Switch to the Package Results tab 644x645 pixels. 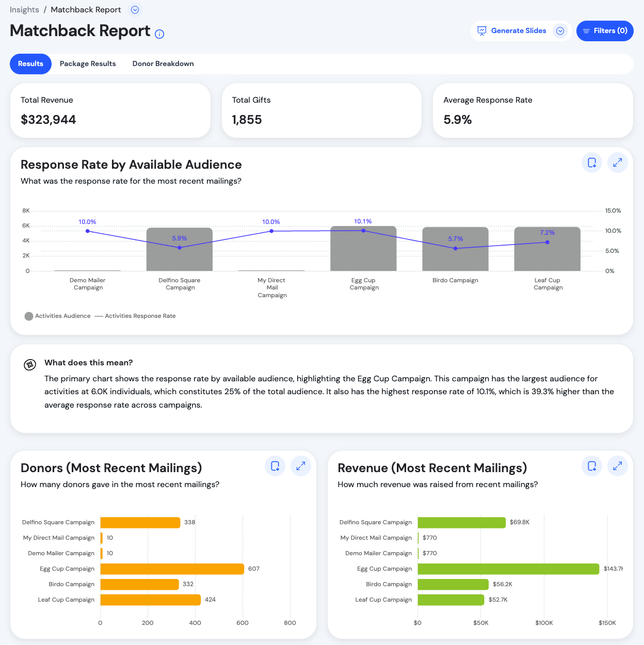pyautogui.click(x=88, y=64)
